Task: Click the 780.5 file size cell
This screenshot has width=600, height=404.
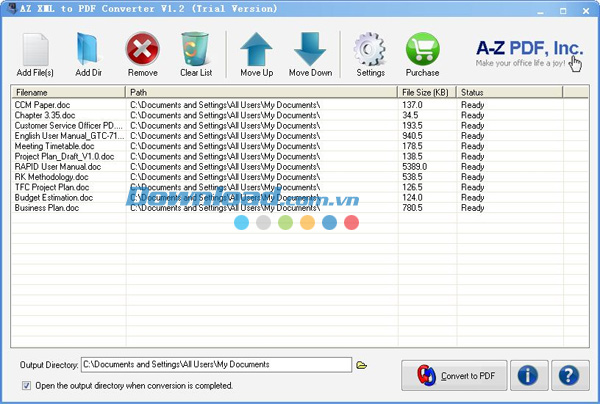Action: [x=412, y=208]
